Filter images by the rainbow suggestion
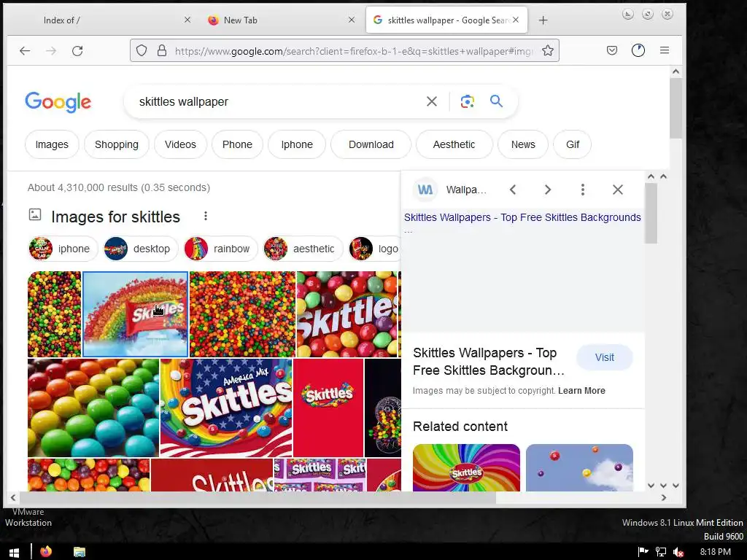This screenshot has width=747, height=560. coord(220,249)
